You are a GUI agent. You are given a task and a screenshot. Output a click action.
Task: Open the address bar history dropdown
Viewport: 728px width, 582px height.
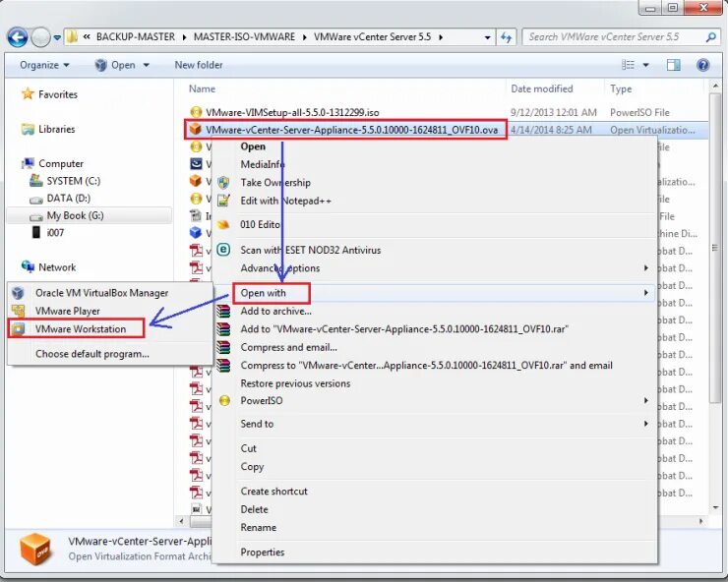487,37
